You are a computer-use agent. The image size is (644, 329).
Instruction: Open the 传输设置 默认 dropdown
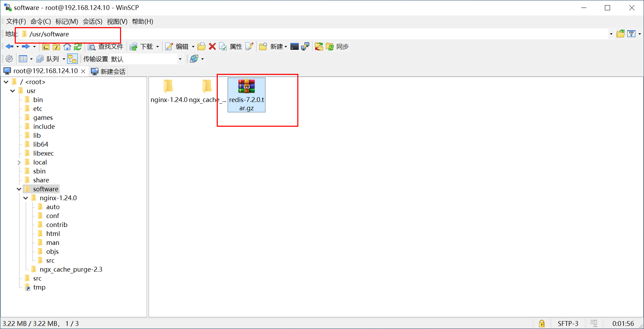(180, 59)
